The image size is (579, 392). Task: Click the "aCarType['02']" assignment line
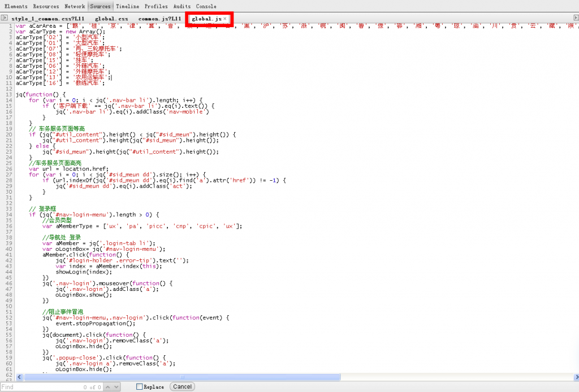pos(60,37)
